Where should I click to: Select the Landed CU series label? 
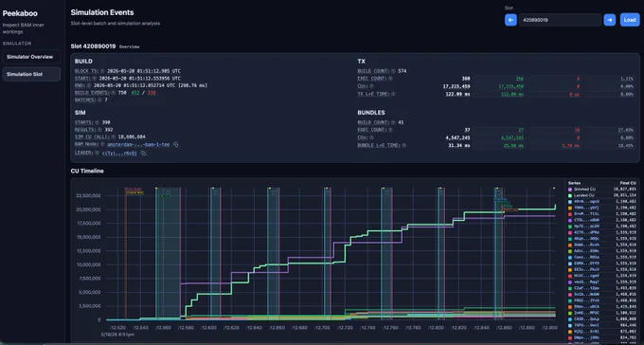(584, 195)
